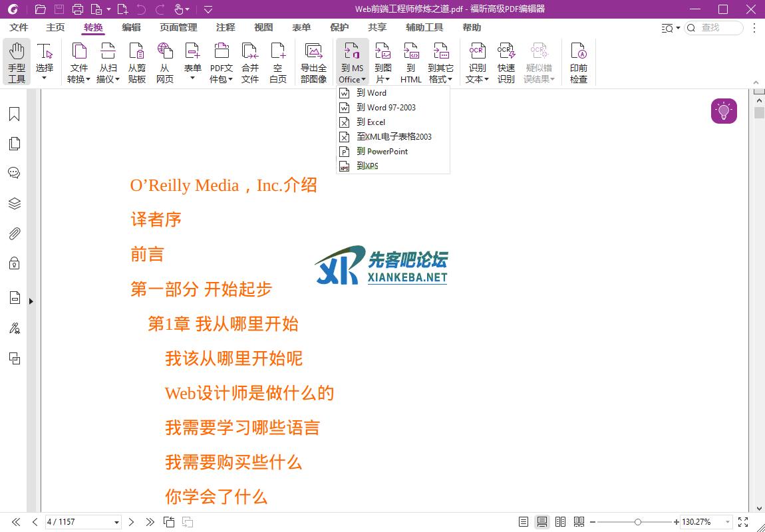Expand the page number dropdown
Image resolution: width=765 pixels, height=532 pixels.
coord(117,522)
